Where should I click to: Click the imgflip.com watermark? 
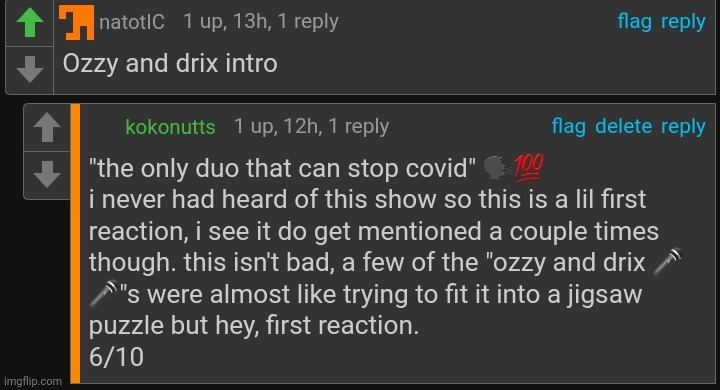click(33, 381)
